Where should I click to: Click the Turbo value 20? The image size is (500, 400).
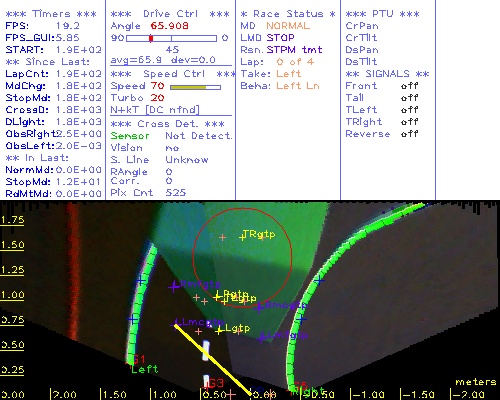pyautogui.click(x=157, y=98)
